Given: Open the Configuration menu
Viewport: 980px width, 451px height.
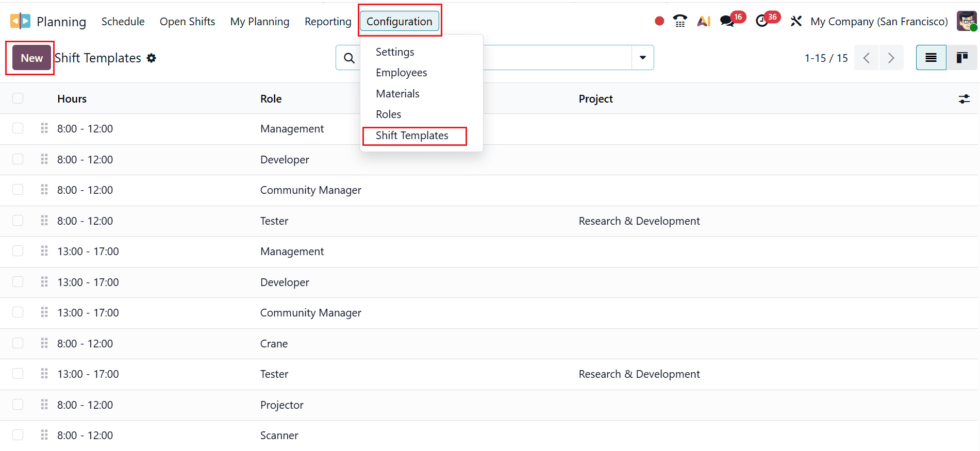Looking at the screenshot, I should point(400,22).
